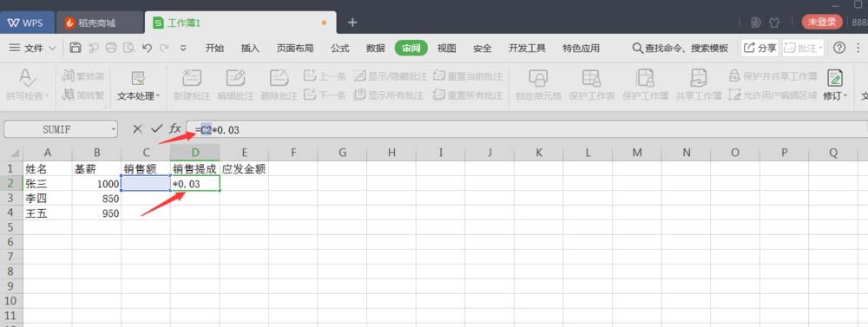Screen dimensions: 868x327
Task: Click 重置所有批注
Action: click(469, 95)
